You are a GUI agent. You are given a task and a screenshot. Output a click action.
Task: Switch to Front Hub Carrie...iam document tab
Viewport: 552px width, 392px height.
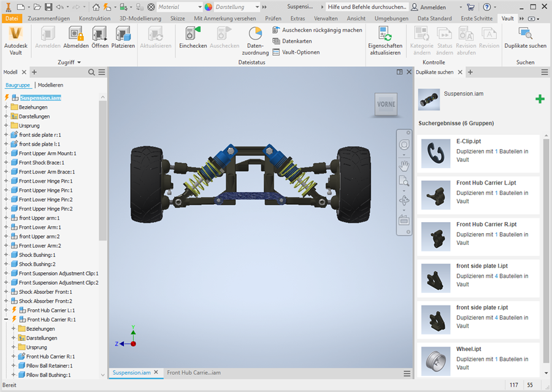tap(194, 372)
